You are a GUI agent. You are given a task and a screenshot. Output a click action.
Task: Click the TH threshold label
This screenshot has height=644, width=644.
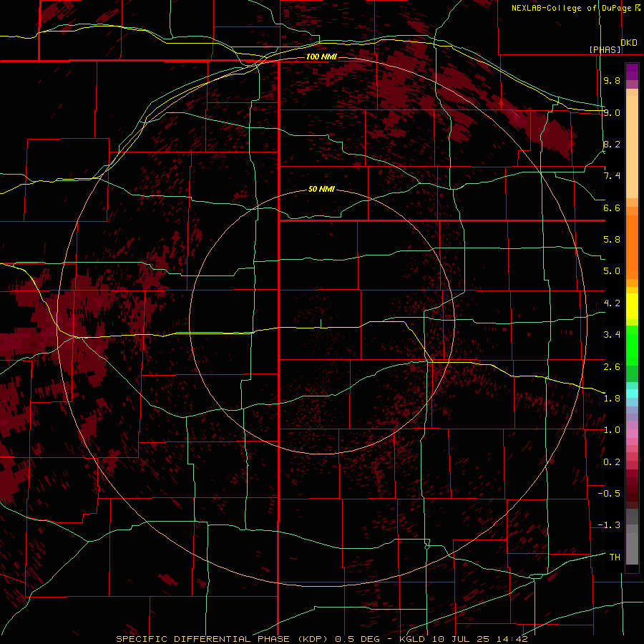(615, 557)
